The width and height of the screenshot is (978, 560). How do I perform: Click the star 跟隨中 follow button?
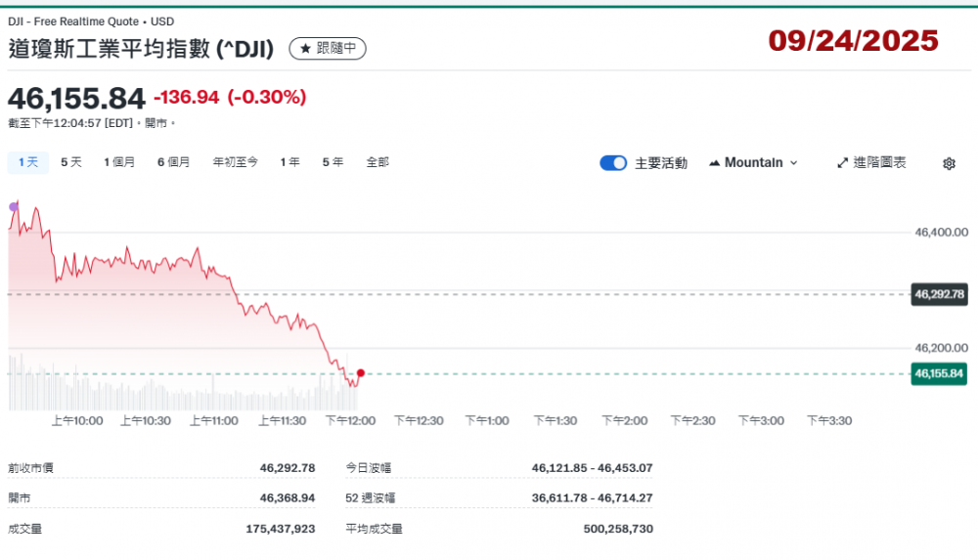pos(328,48)
